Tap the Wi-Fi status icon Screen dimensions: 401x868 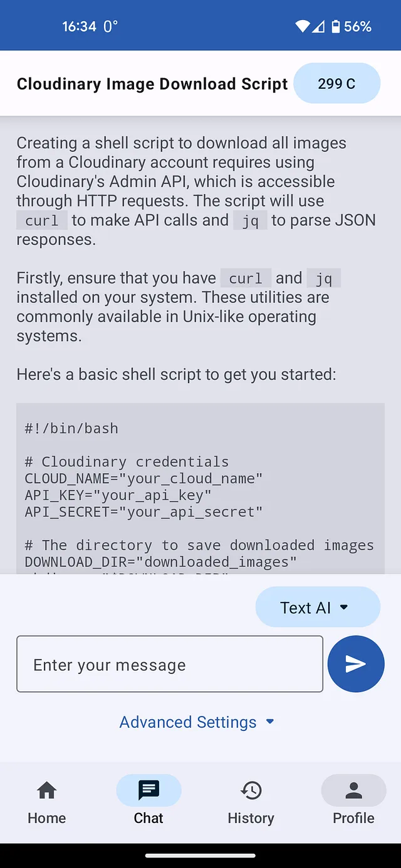point(303,26)
